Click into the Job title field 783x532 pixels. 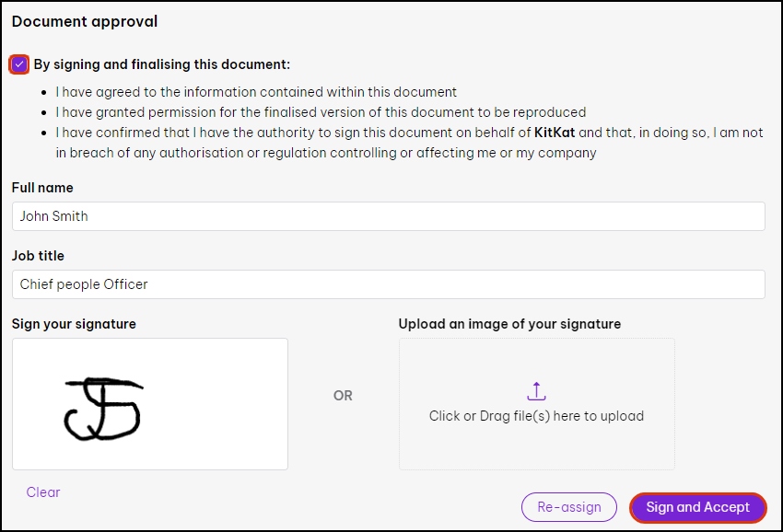(388, 284)
